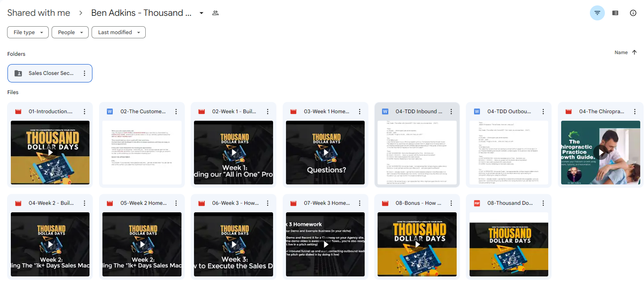Click PDF file icon of 08-Thousand Do...
The height and width of the screenshot is (291, 644).
[477, 203]
